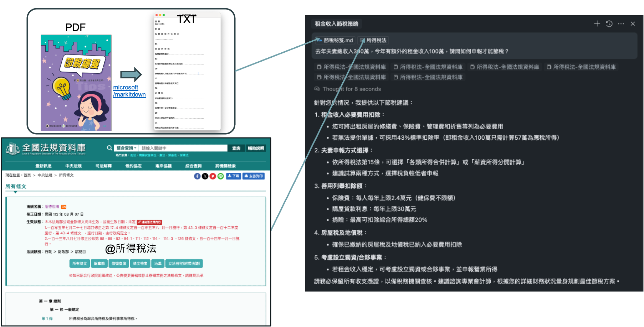
Task: Click 首頁 in the breadcrumb
Action: (27, 175)
